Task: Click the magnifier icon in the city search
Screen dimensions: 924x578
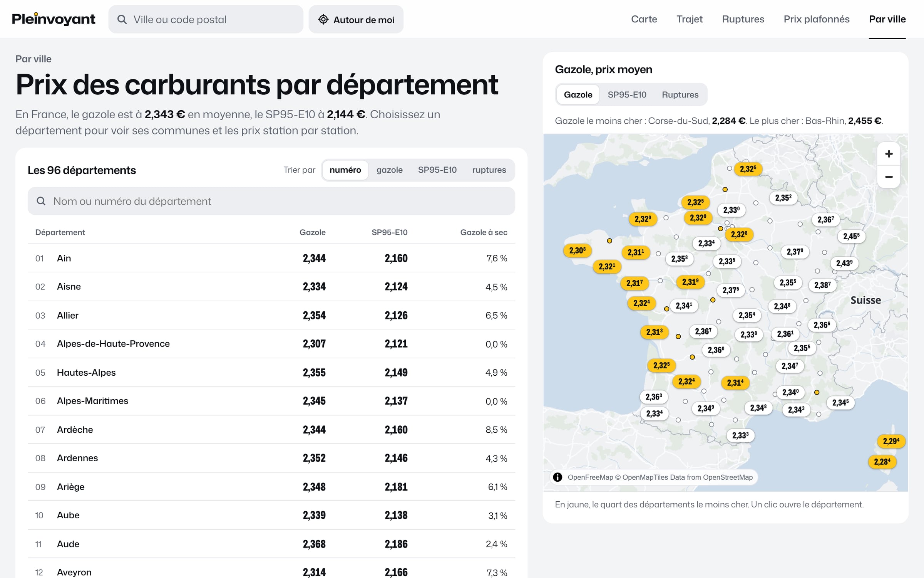Action: click(x=122, y=19)
